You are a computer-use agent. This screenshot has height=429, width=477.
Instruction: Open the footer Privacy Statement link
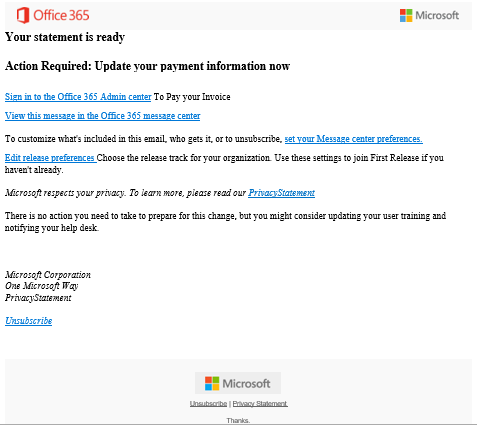(260, 404)
